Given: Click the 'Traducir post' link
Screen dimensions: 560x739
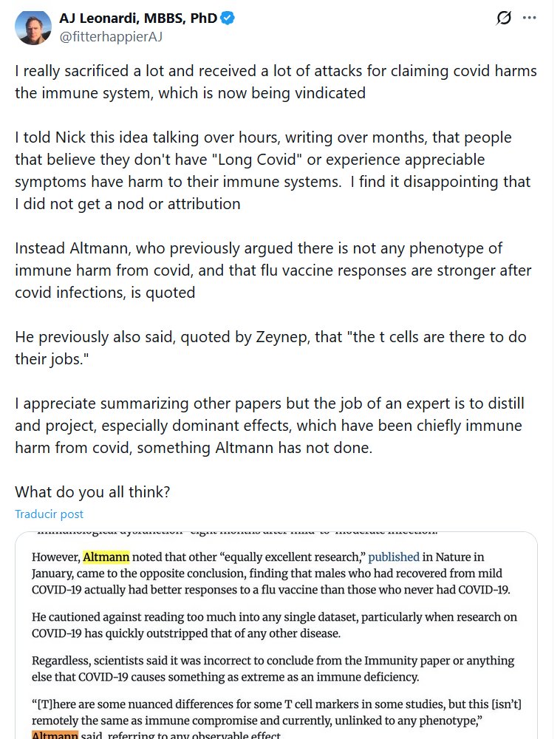Looking at the screenshot, I should [49, 514].
